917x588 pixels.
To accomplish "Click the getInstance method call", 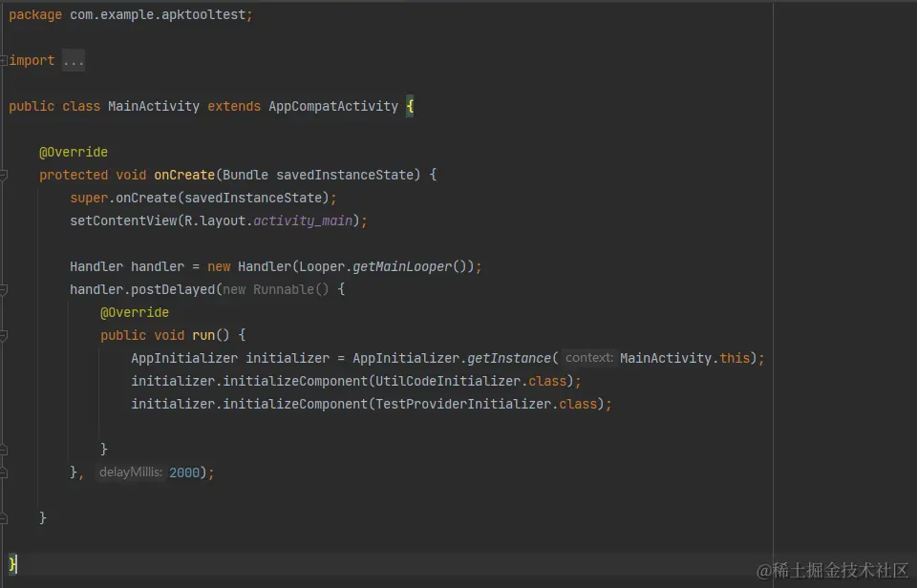I will click(509, 358).
